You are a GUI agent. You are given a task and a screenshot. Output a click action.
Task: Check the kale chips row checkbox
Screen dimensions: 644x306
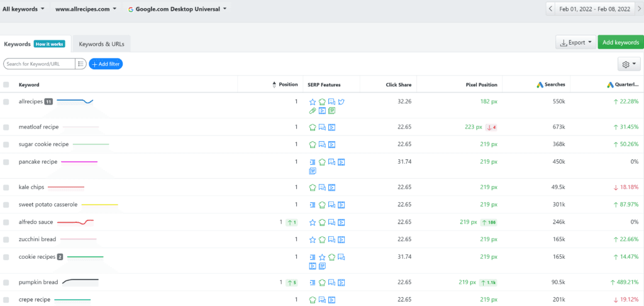[x=6, y=188]
